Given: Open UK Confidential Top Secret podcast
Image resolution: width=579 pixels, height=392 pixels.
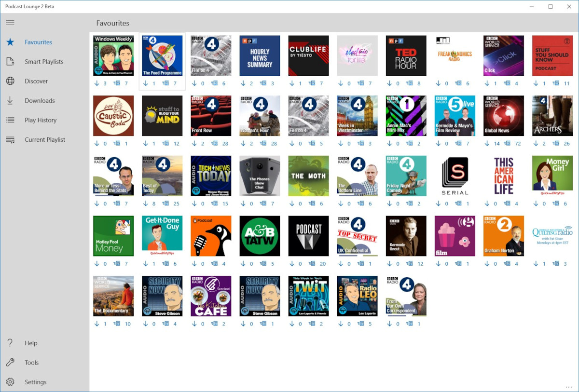Looking at the screenshot, I should 357,236.
